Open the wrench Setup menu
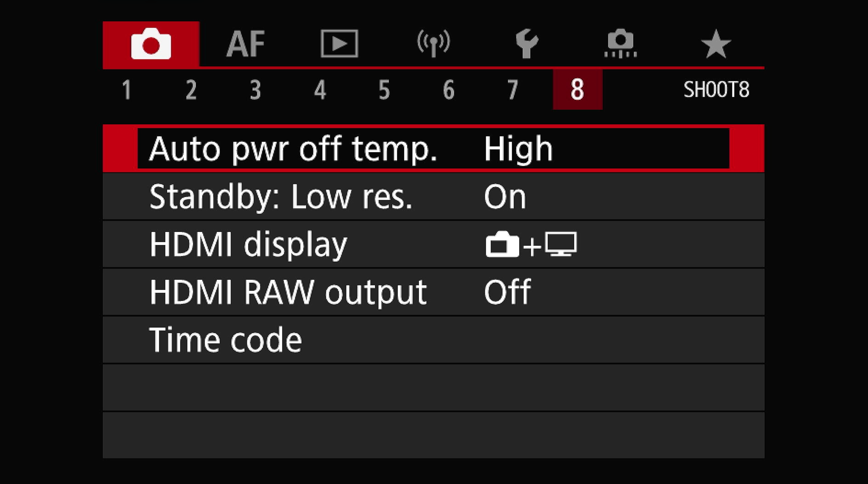This screenshot has height=484, width=868. (x=527, y=44)
